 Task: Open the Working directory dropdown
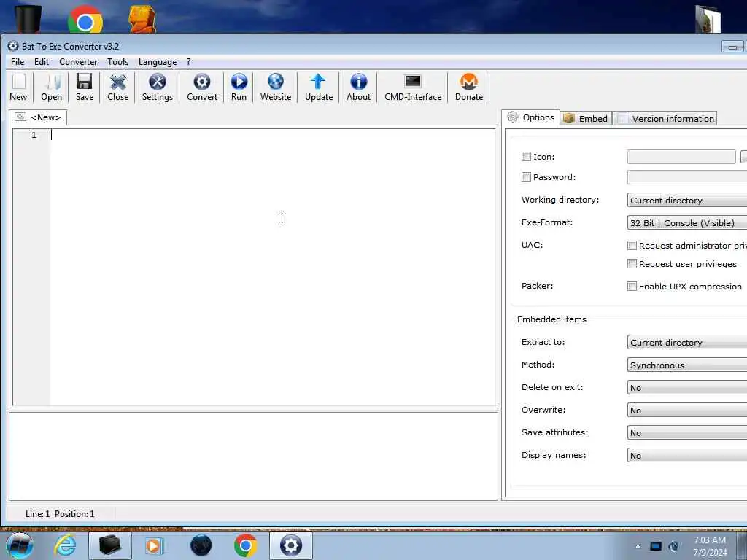[x=687, y=200]
